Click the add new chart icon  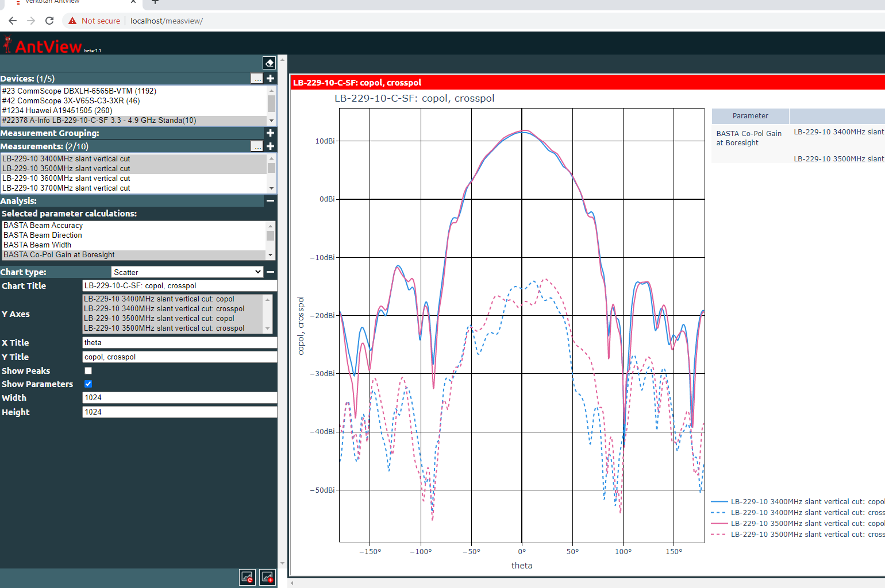[268, 577]
